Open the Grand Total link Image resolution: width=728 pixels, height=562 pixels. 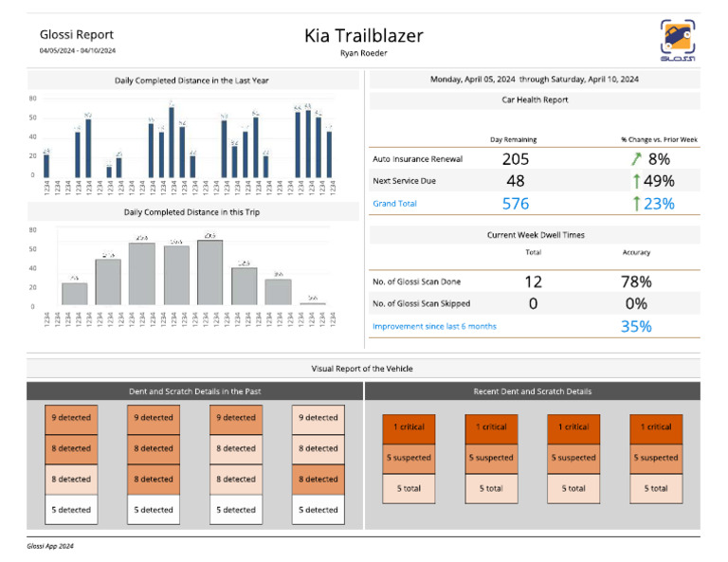(x=394, y=204)
